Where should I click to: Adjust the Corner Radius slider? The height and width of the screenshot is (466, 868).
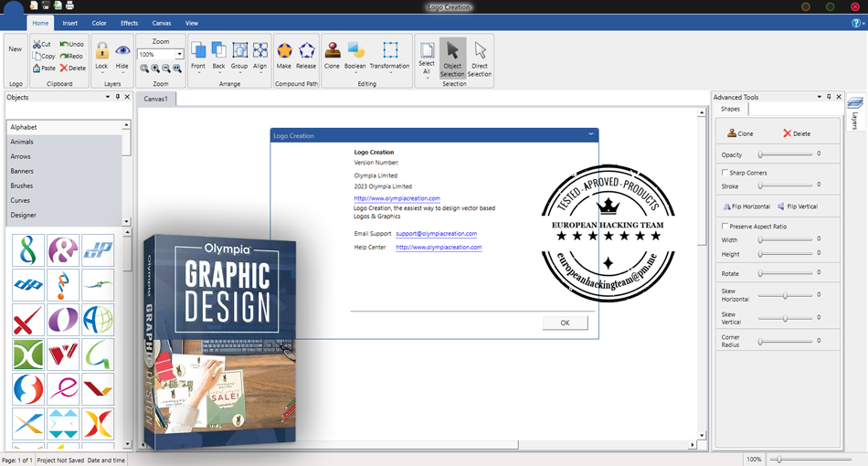[x=785, y=342]
